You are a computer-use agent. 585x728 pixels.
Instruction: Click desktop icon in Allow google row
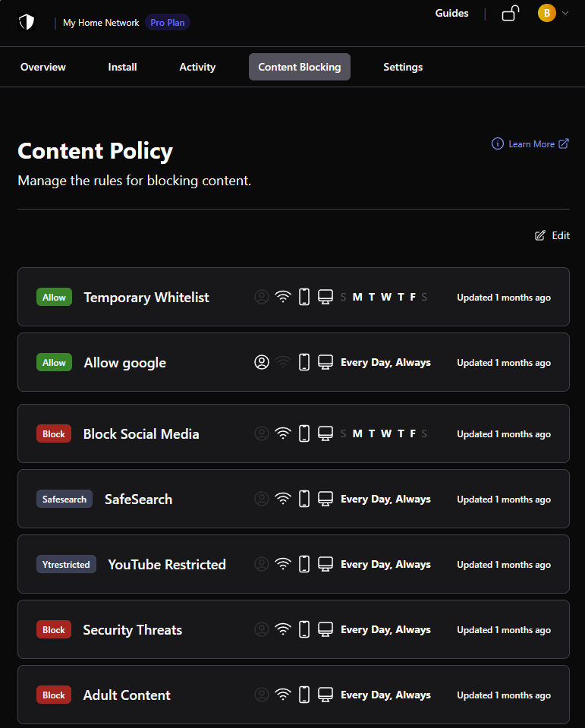[326, 362]
